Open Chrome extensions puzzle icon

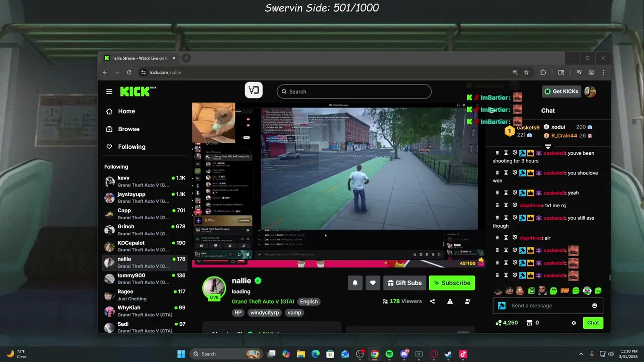tap(543, 72)
